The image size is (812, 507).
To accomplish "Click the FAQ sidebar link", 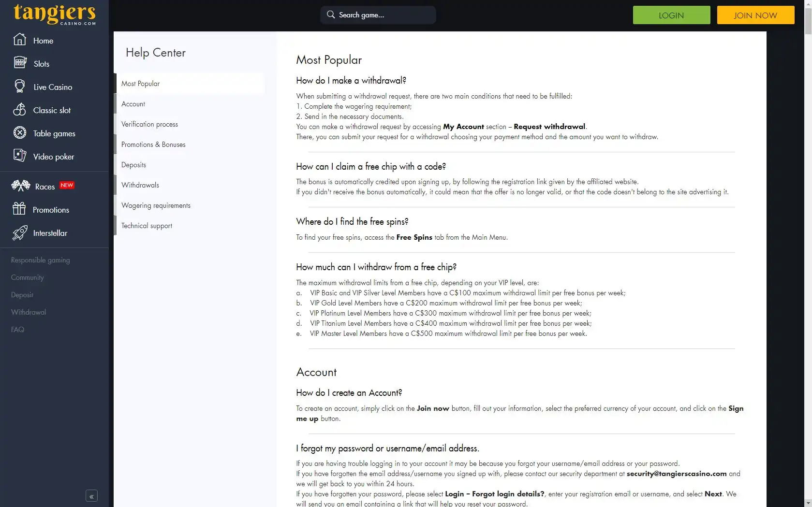I will click(x=18, y=330).
